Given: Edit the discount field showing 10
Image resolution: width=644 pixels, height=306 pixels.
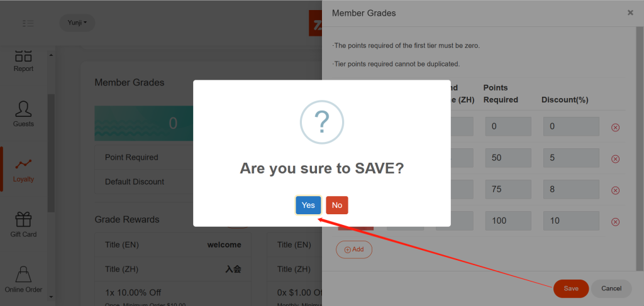Looking at the screenshot, I should [571, 221].
